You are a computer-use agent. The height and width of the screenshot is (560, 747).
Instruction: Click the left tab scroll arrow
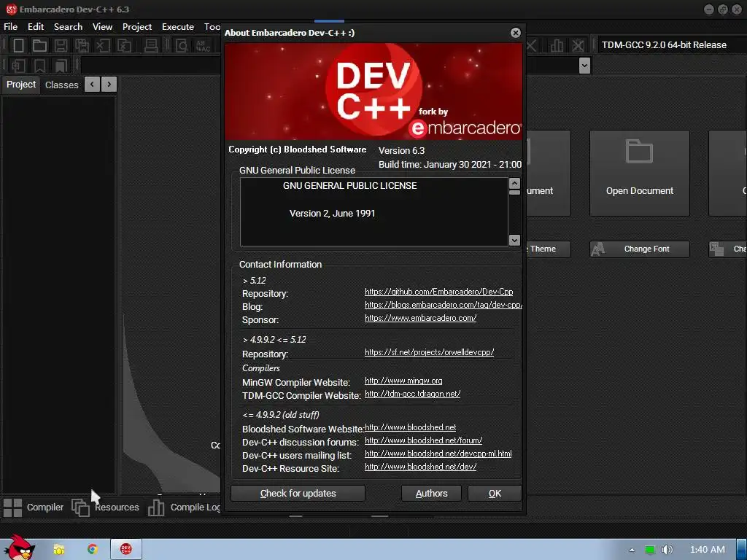[92, 85]
